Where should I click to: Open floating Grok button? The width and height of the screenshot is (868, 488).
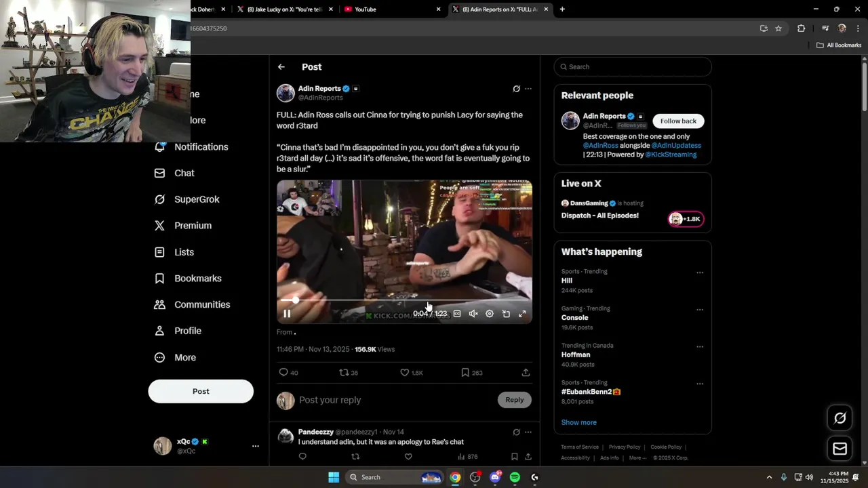[x=840, y=418]
